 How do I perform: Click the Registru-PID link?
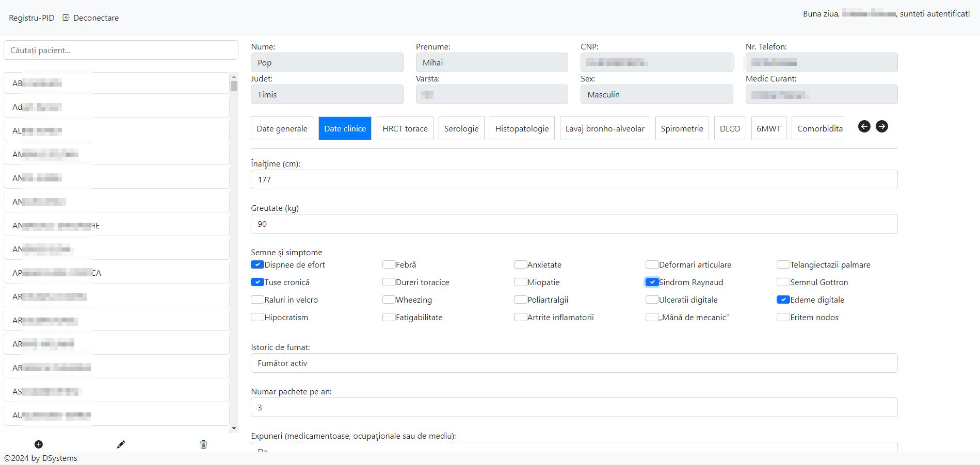tap(31, 18)
